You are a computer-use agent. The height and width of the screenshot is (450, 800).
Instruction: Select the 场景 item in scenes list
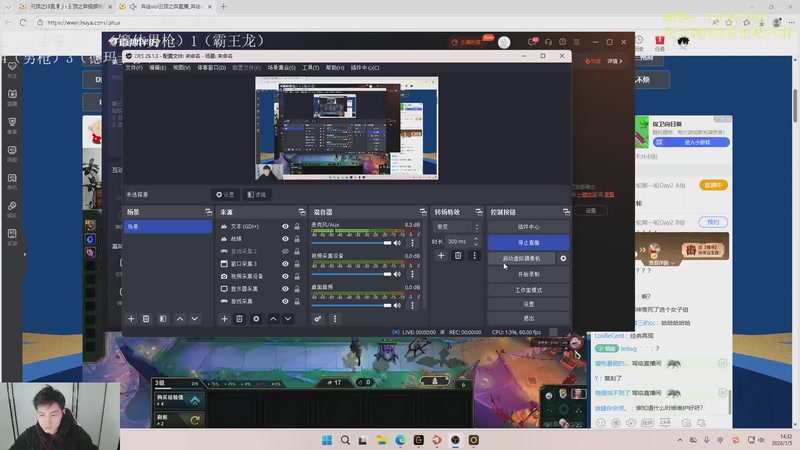[x=168, y=227]
